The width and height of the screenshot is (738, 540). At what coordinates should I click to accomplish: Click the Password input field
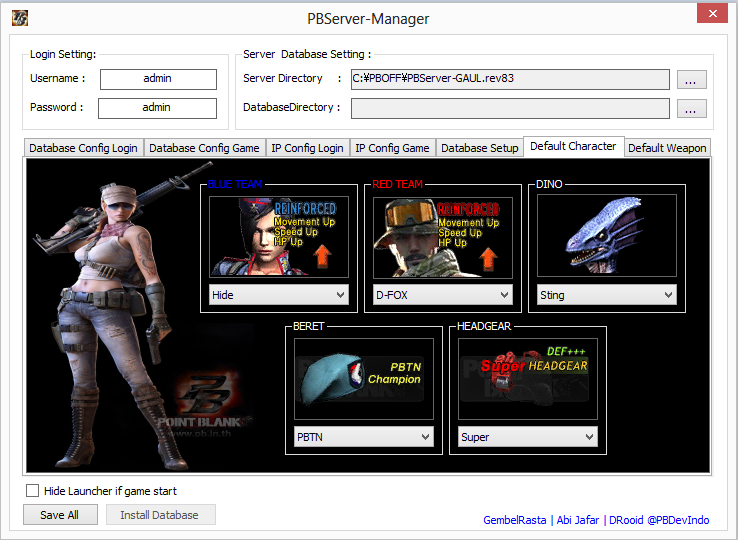[x=157, y=108]
